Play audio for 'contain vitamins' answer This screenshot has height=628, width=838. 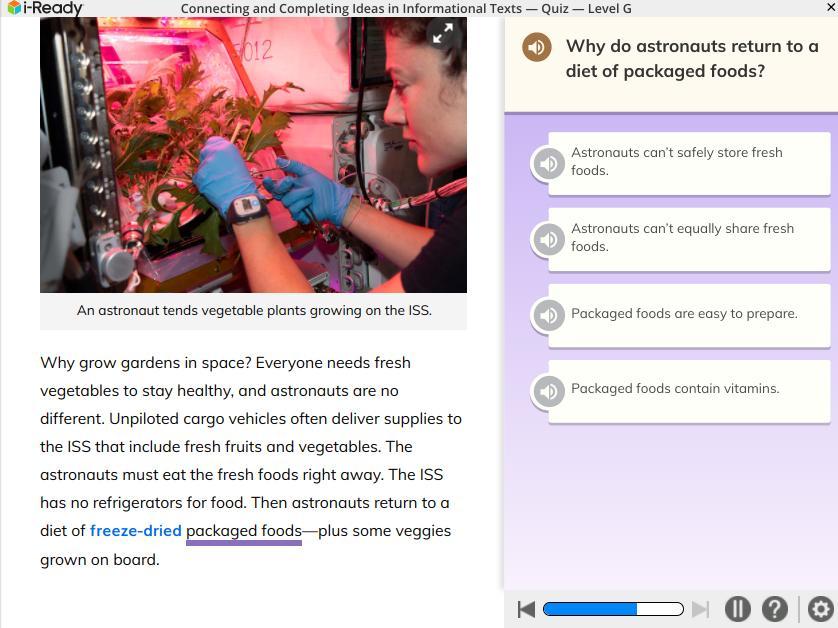(x=548, y=391)
